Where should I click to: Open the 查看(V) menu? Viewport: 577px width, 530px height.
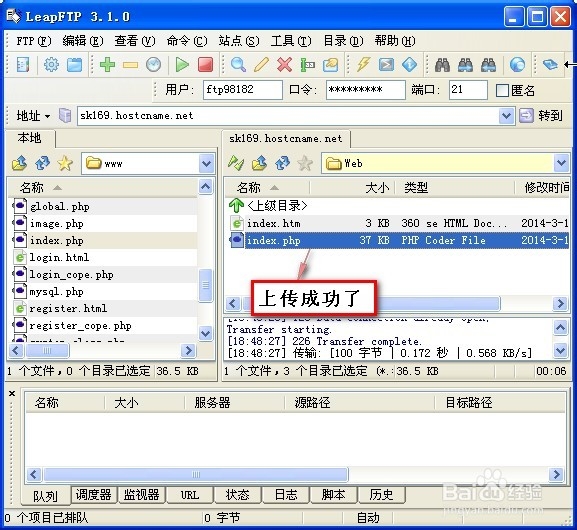pos(135,41)
